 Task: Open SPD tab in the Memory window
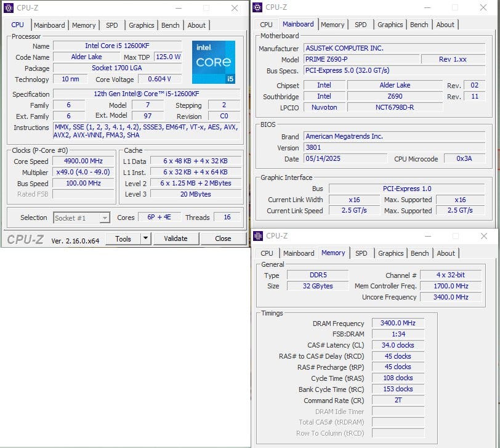(x=361, y=253)
